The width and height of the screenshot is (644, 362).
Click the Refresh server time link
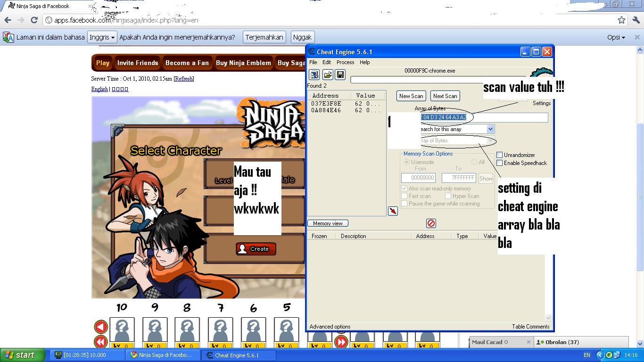tap(184, 79)
